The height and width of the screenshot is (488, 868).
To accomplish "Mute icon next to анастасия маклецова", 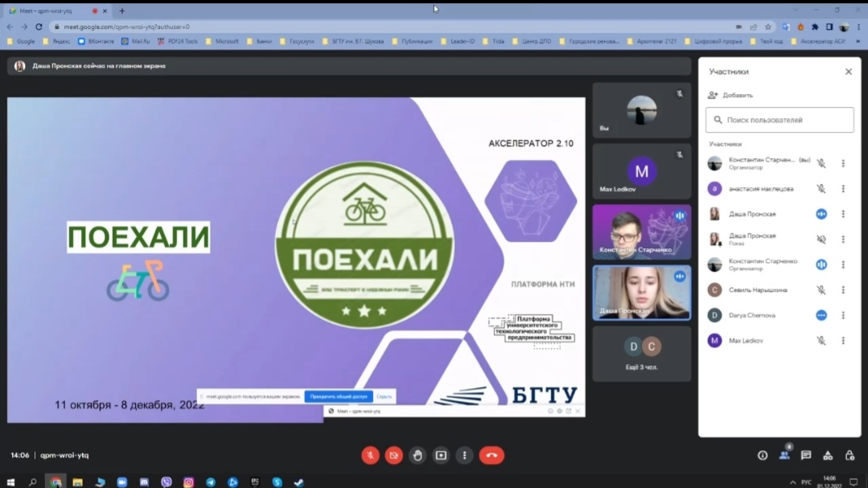I will 821,189.
